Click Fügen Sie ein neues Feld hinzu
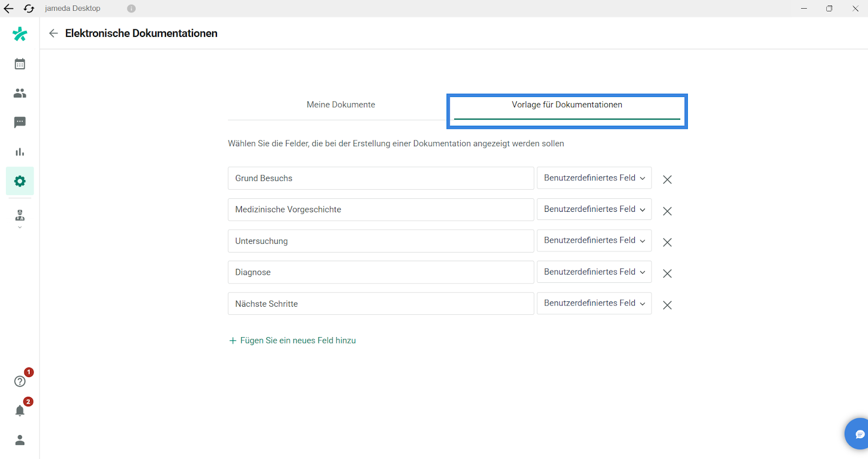 292,340
